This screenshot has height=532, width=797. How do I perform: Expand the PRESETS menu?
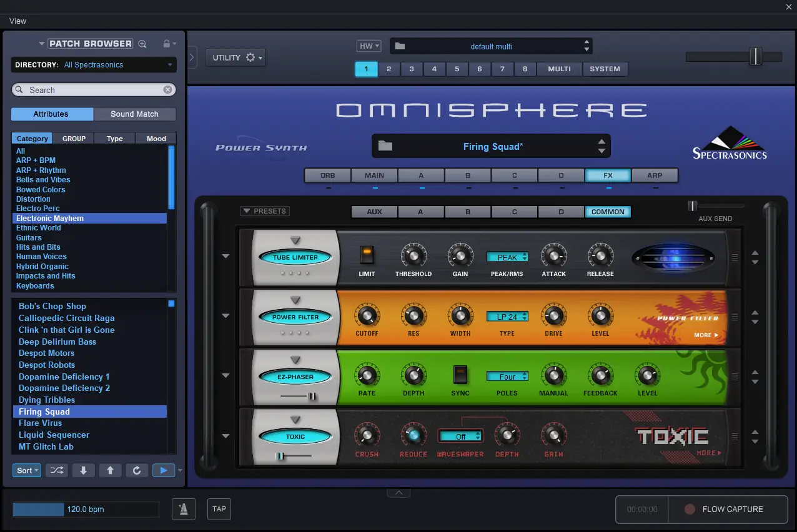point(265,211)
